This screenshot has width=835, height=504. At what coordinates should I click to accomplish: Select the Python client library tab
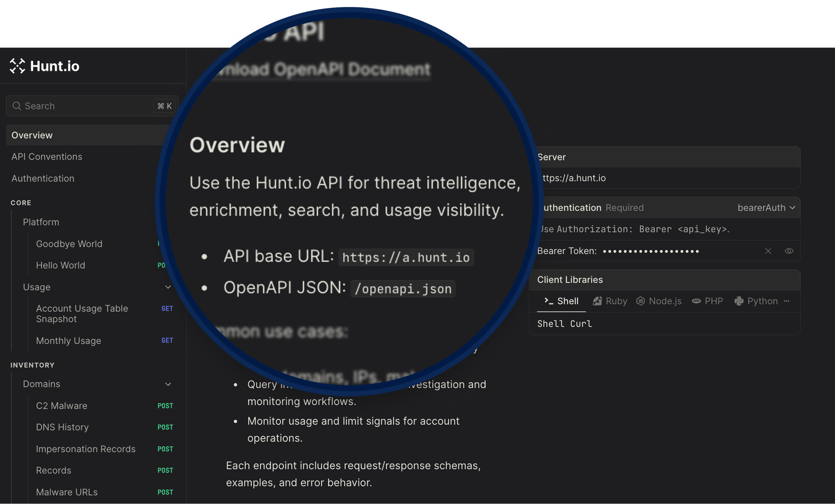click(756, 301)
